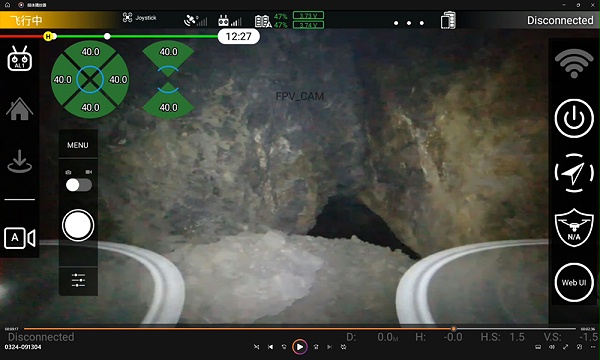The width and height of the screenshot is (600, 360).
Task: Click the H: -0.0 height readout
Action: pyautogui.click(x=439, y=337)
